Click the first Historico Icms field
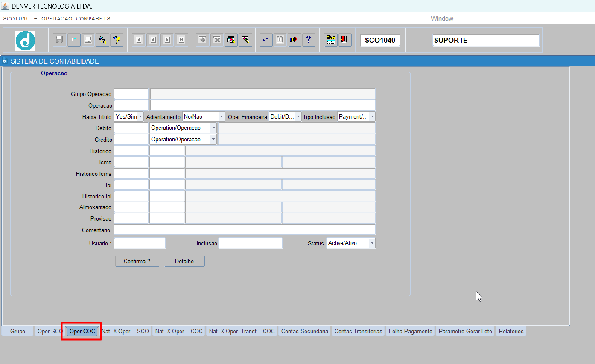Image resolution: width=595 pixels, height=364 pixels. [x=131, y=174]
